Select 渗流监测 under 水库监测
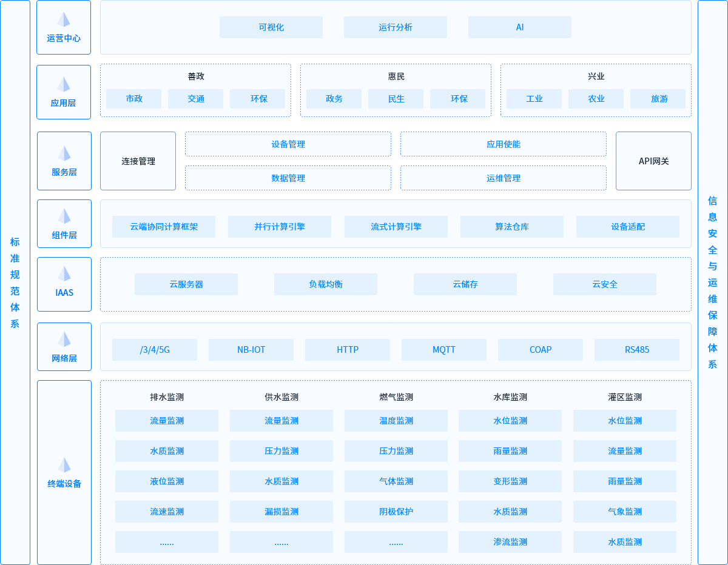This screenshot has height=565, width=728. (x=510, y=542)
